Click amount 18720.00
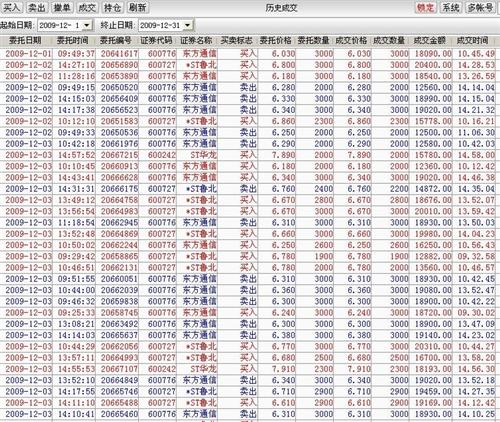500x422 pixels. coord(433,313)
